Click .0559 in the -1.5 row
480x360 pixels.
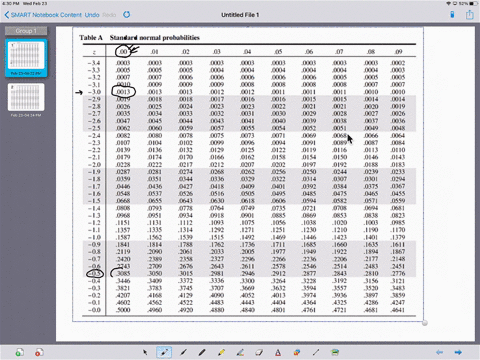pyautogui.click(x=398, y=201)
